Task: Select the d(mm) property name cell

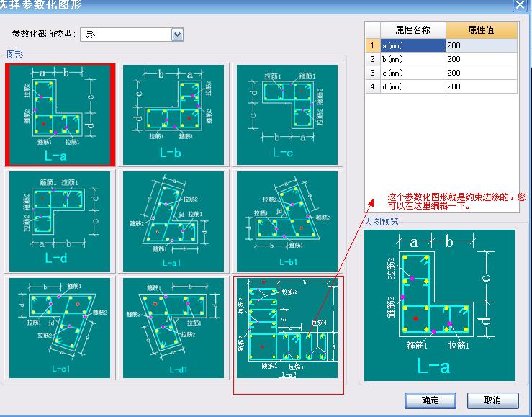Action: click(413, 86)
